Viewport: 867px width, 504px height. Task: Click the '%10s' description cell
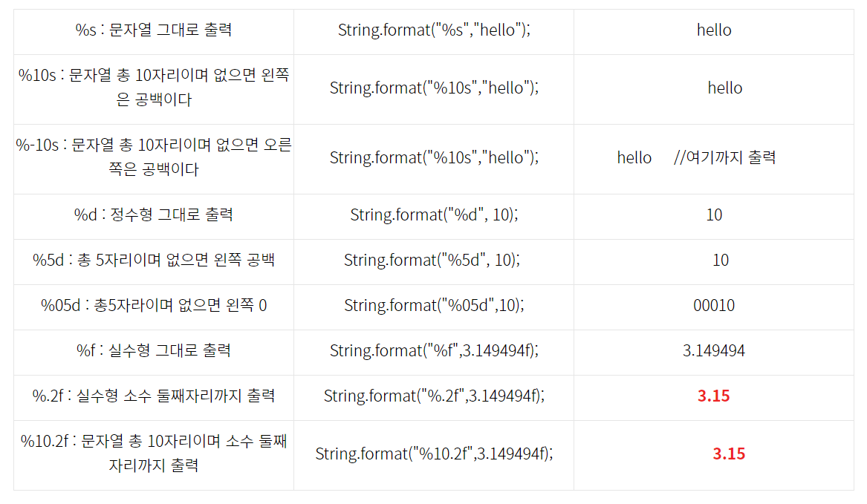click(x=154, y=88)
